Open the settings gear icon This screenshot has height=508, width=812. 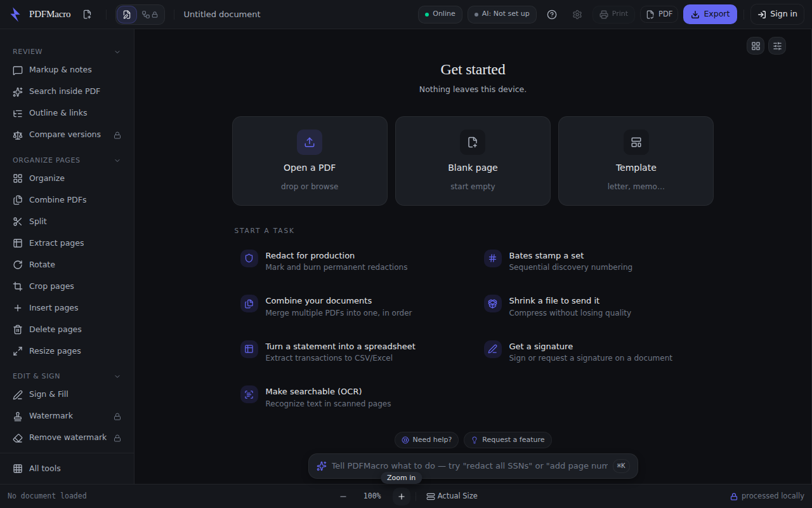click(x=577, y=14)
